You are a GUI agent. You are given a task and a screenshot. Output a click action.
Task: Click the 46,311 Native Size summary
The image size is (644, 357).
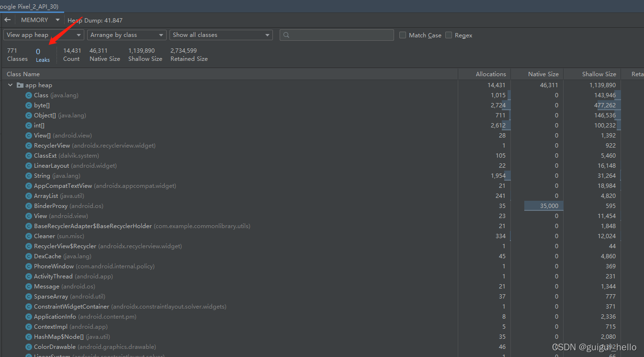pos(105,55)
